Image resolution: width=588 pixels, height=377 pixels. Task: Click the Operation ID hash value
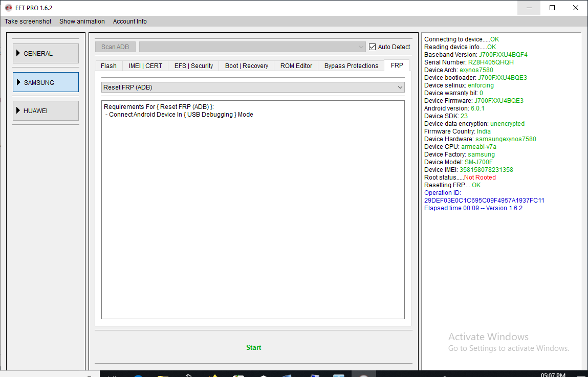pyautogui.click(x=484, y=201)
